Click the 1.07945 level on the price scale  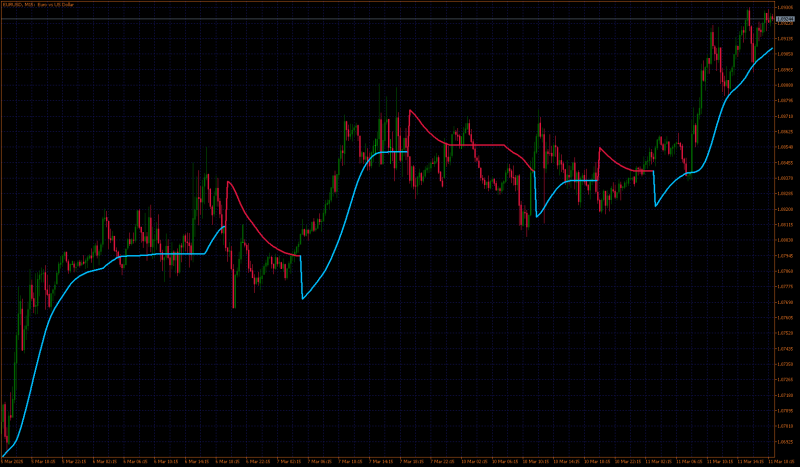pyautogui.click(x=785, y=256)
